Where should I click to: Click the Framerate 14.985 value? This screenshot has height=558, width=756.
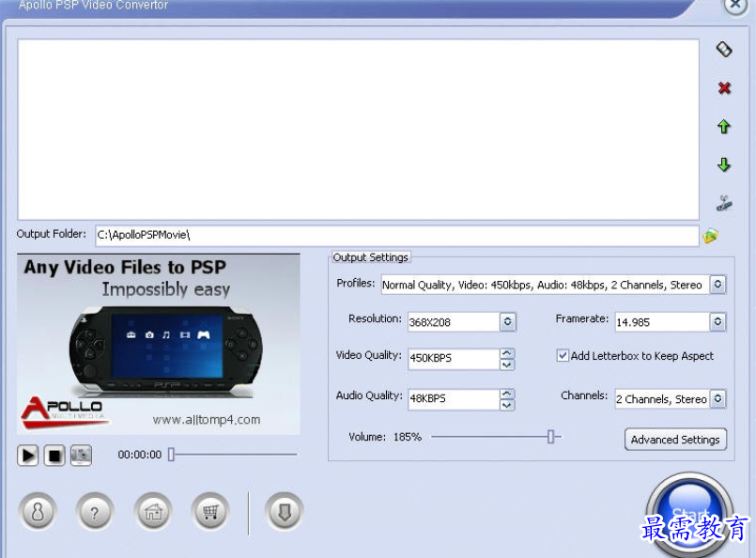(633, 322)
